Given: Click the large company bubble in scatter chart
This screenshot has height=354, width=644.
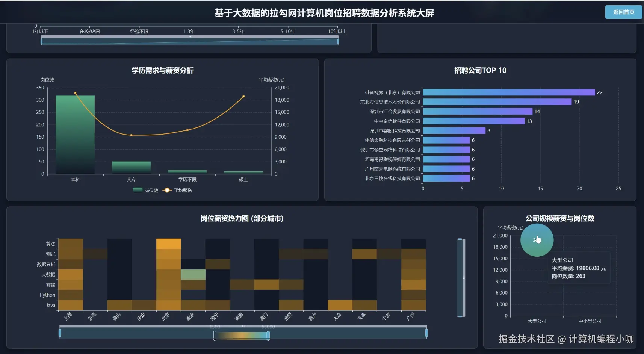Looking at the screenshot, I should (x=537, y=239).
